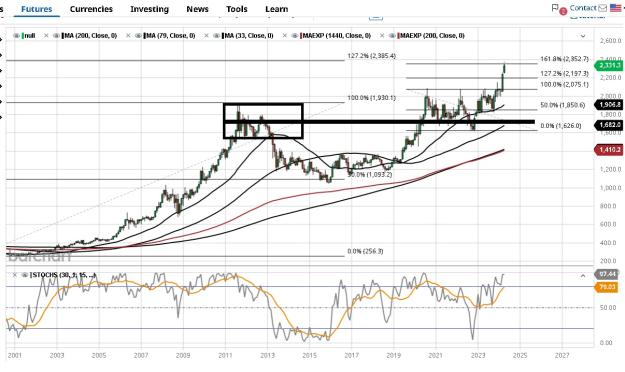
Task: Toggle visibility of the null series
Action: [16, 36]
